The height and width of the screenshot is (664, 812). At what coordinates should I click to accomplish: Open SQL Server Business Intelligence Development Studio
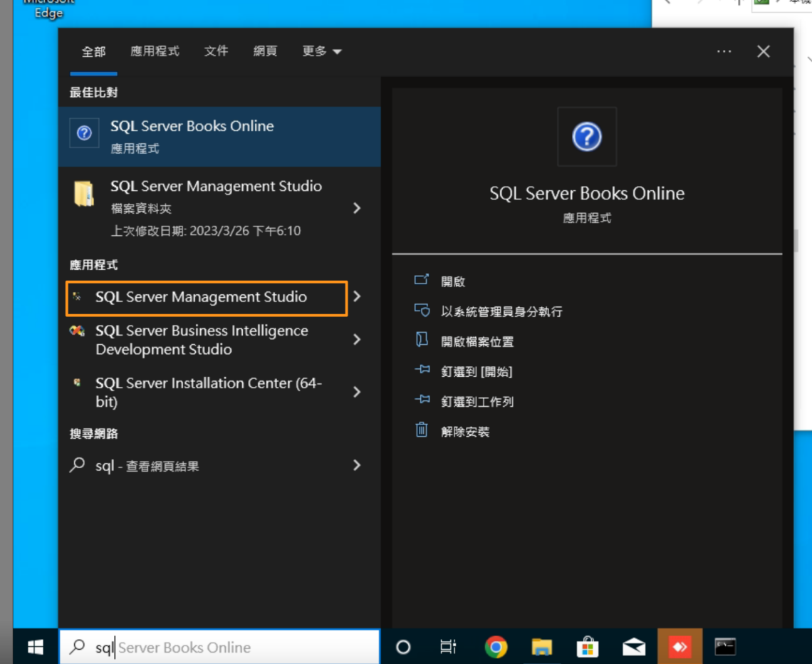coord(209,340)
